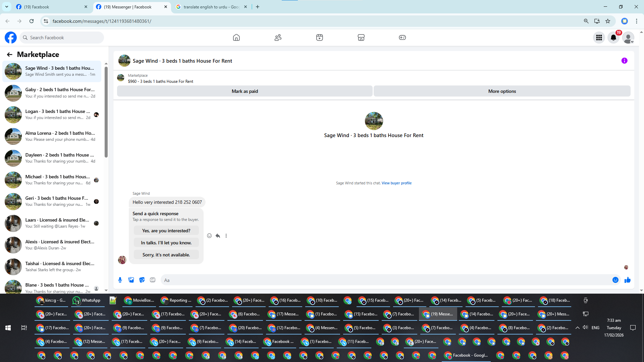The height and width of the screenshot is (362, 644).
Task: Select 'Sorry, it's not available' response
Action: pyautogui.click(x=166, y=255)
